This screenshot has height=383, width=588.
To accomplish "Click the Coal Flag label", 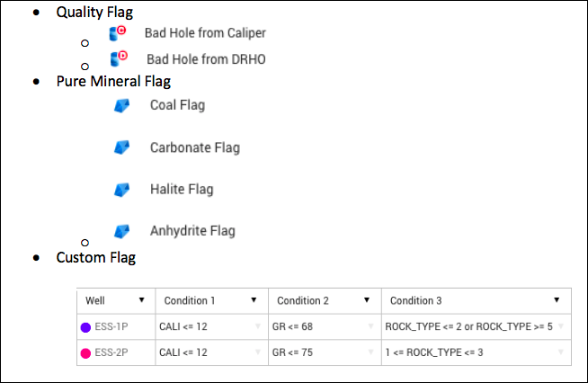I will pos(177,105).
